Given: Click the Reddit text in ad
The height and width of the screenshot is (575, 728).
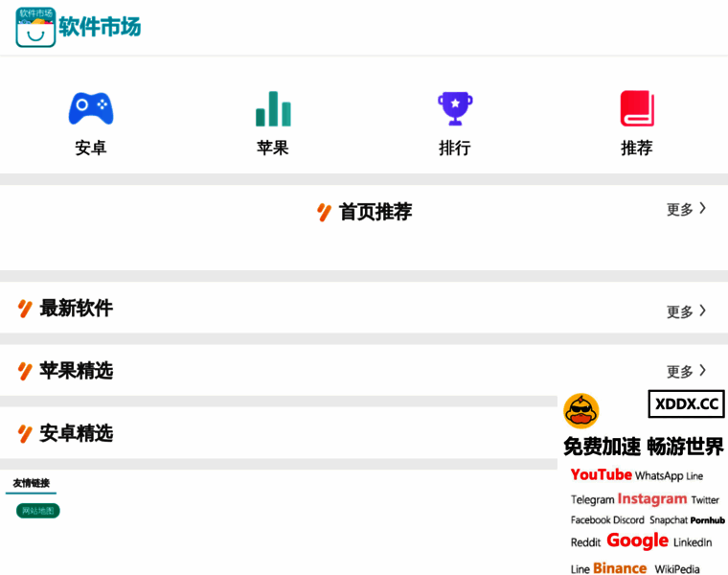Looking at the screenshot, I should [585, 542].
